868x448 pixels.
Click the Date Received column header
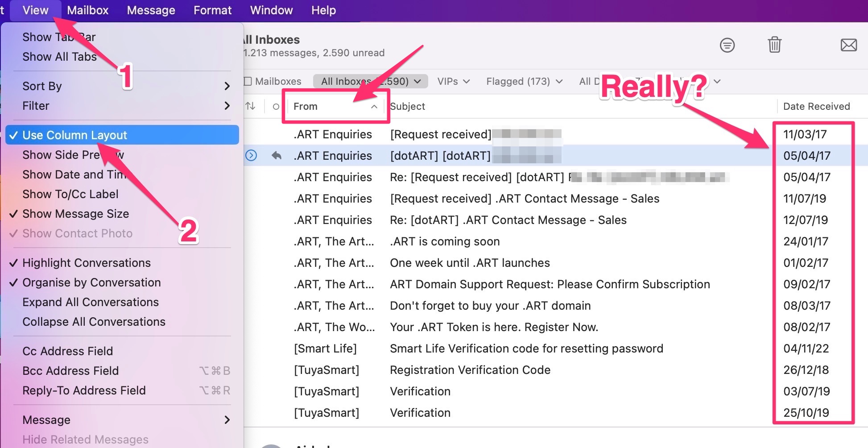[x=817, y=106]
